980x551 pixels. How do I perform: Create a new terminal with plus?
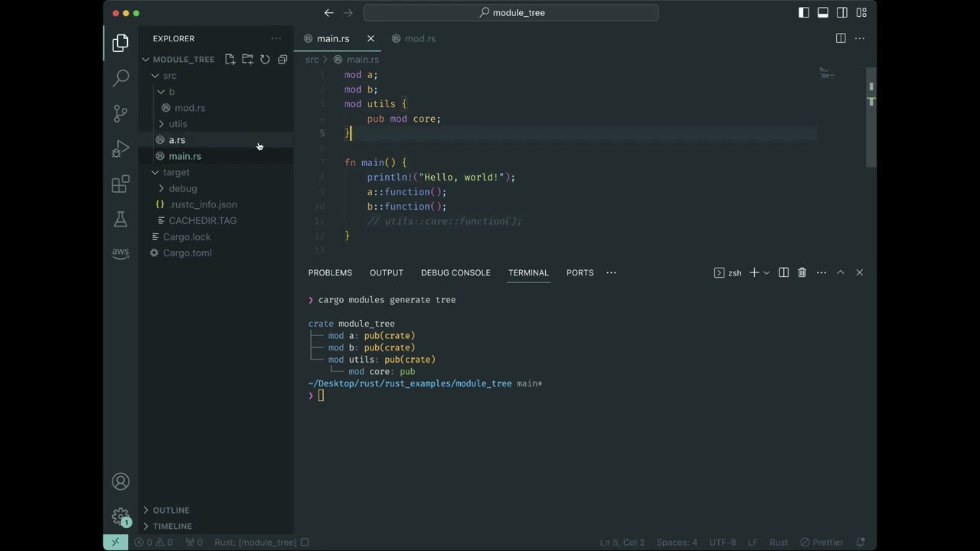tap(754, 272)
